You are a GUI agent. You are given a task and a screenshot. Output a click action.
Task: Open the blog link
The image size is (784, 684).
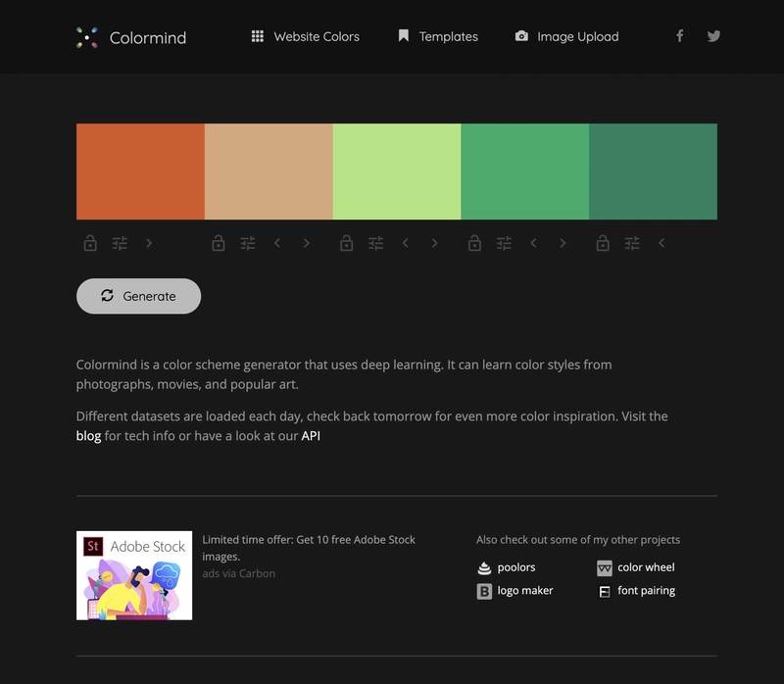pos(88,436)
